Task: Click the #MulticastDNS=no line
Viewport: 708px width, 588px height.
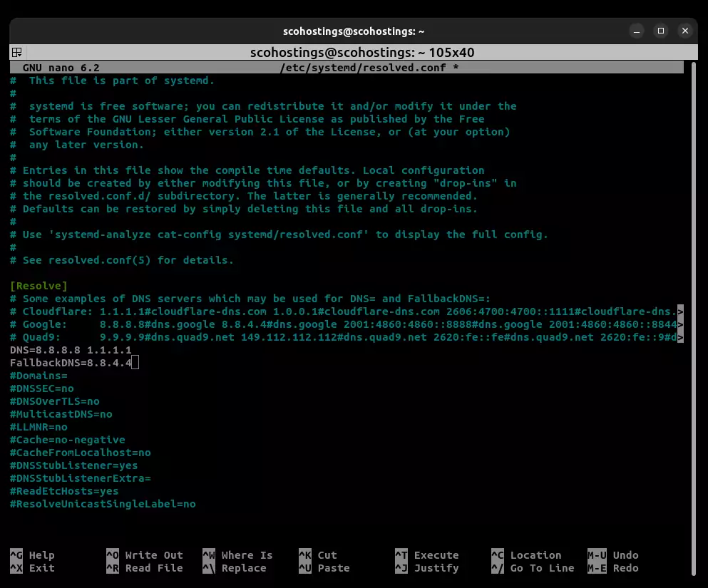Action: click(x=61, y=414)
